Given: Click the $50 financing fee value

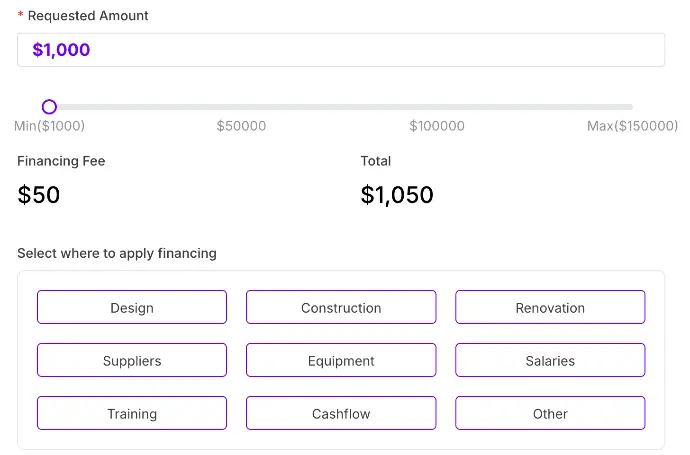Looking at the screenshot, I should [x=39, y=195].
